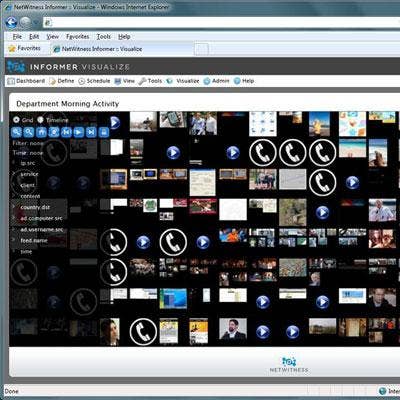Open Help in the Informer navigation bar
400x400 pixels.
244,81
